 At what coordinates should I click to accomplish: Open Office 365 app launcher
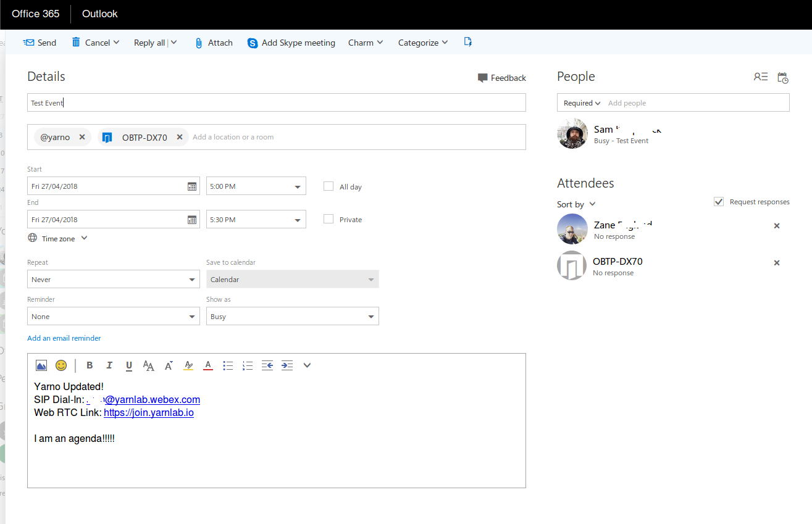35,14
